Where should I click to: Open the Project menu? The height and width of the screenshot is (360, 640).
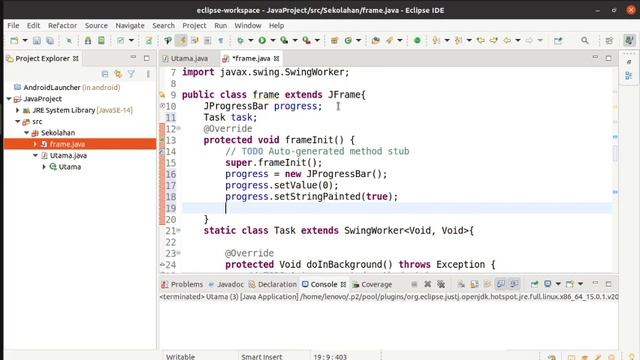194,25
